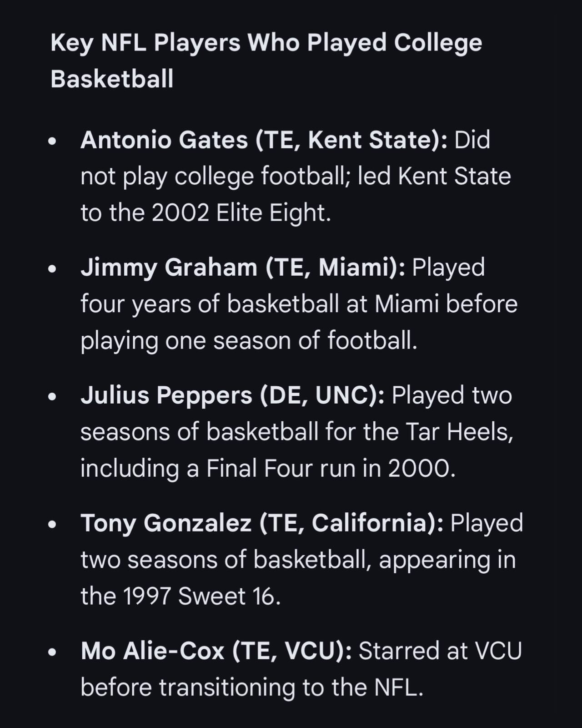The image size is (582, 728).
Task: Click the bullet dot beside Tony Gonzalez
Action: click(x=53, y=524)
